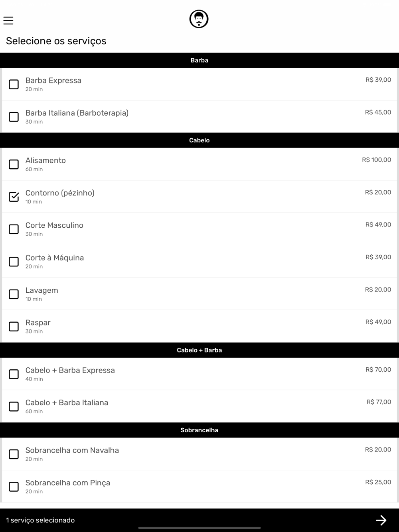Uncheck Contorno (pézinho) service
This screenshot has height=532, width=399.
[x=14, y=197]
